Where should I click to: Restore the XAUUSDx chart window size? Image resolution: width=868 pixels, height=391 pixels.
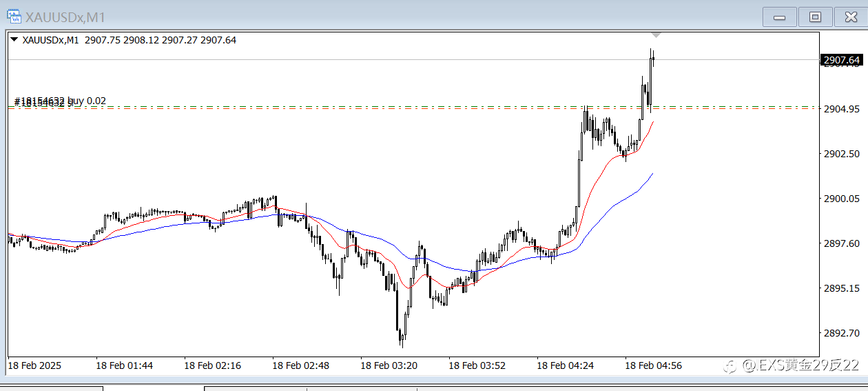click(x=816, y=17)
